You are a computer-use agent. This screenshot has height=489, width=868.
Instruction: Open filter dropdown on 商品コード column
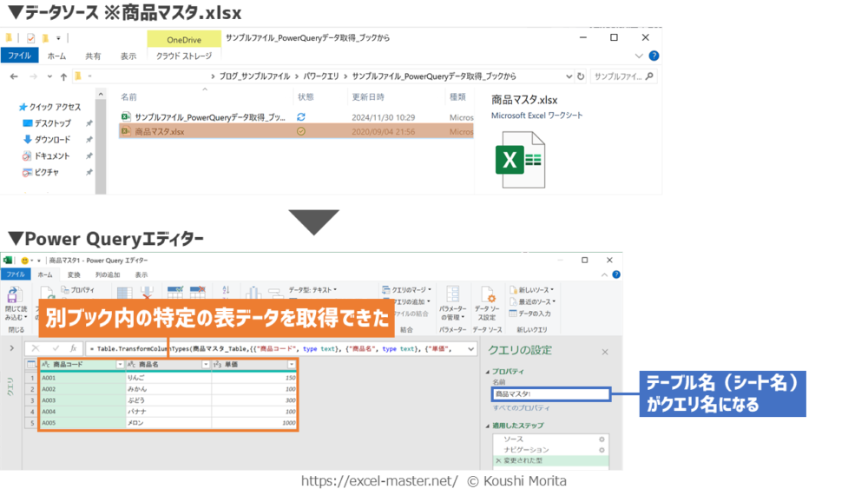[x=120, y=365]
